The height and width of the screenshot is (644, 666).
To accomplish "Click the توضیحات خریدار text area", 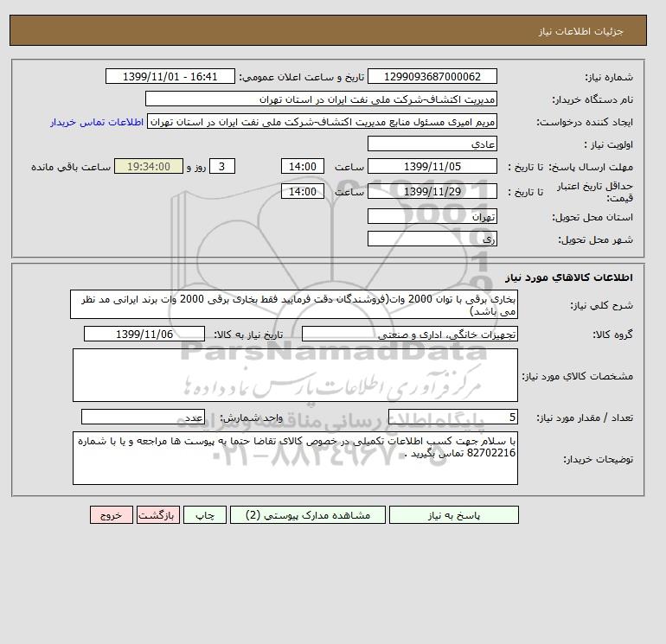I will click(295, 458).
